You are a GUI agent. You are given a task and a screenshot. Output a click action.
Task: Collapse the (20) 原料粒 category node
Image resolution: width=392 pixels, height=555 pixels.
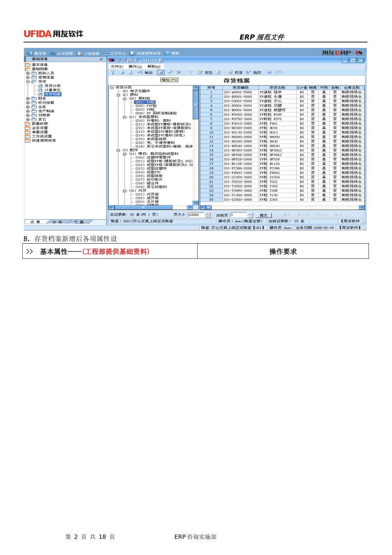click(x=125, y=98)
